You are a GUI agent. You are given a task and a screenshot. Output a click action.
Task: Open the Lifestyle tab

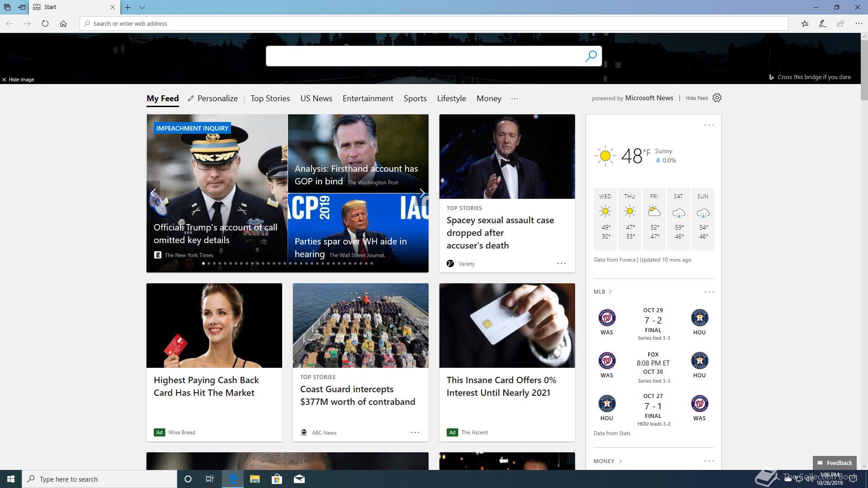click(452, 99)
